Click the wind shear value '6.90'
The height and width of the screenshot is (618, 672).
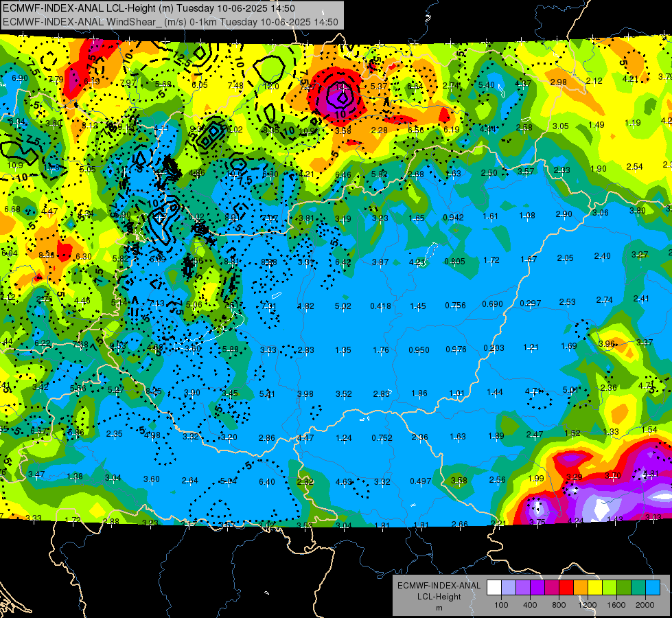coord(20,78)
